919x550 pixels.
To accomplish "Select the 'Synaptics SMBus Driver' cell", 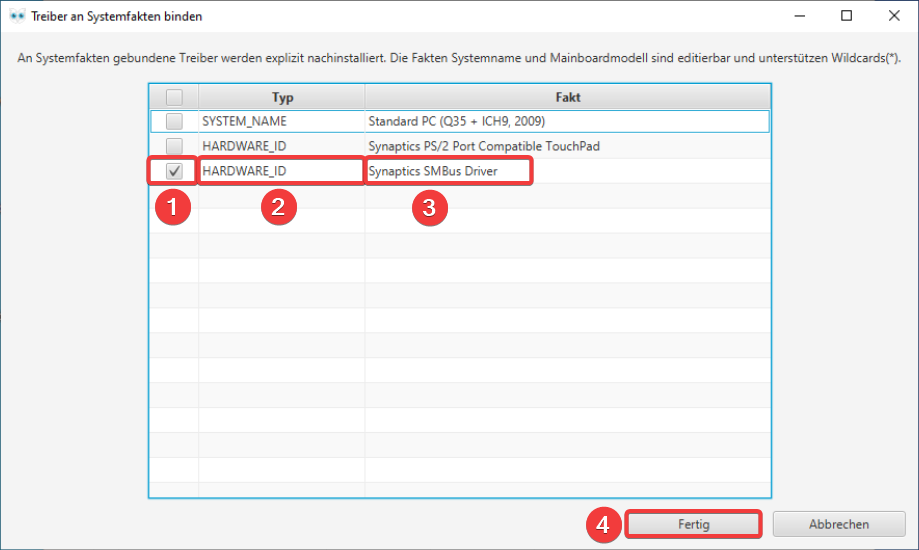I will click(567, 171).
